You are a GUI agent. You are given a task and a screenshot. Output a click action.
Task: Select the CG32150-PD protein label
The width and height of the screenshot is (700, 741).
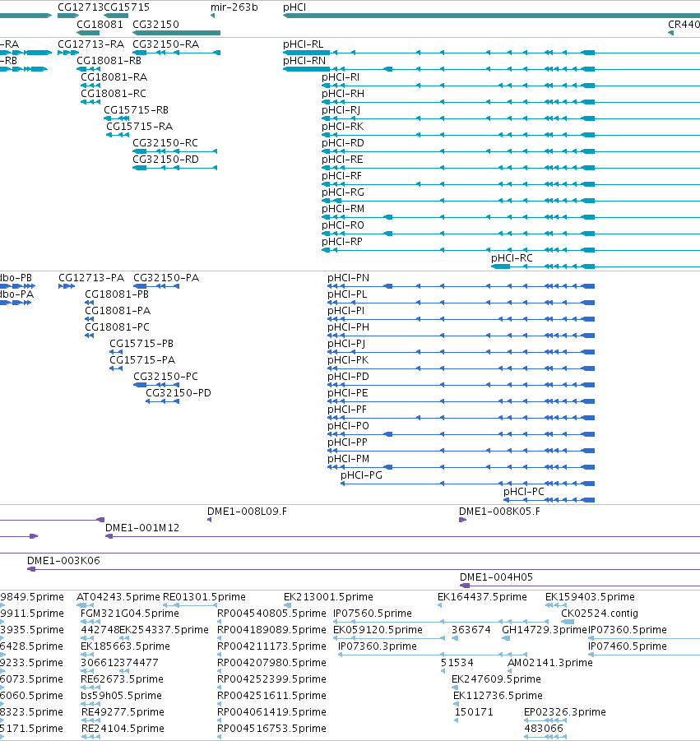pyautogui.click(x=178, y=393)
